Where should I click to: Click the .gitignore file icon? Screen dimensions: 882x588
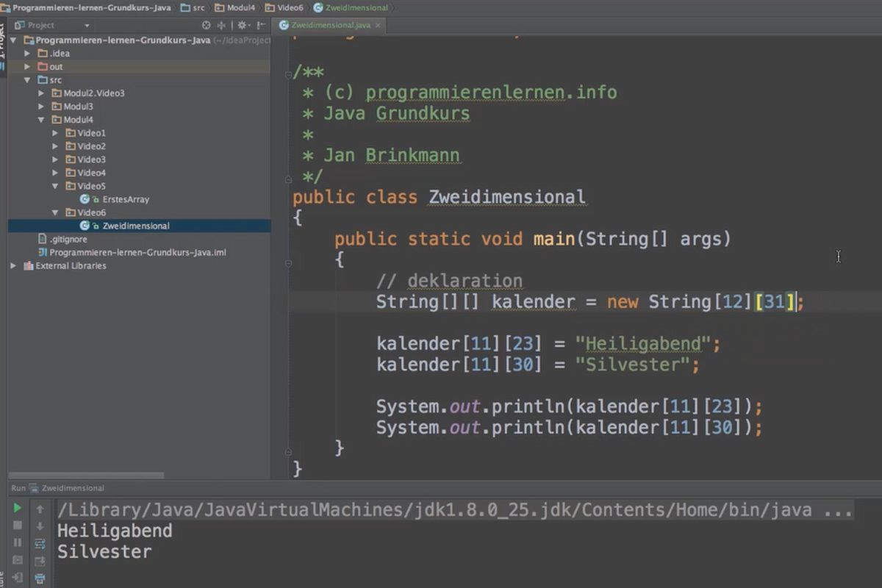42,239
